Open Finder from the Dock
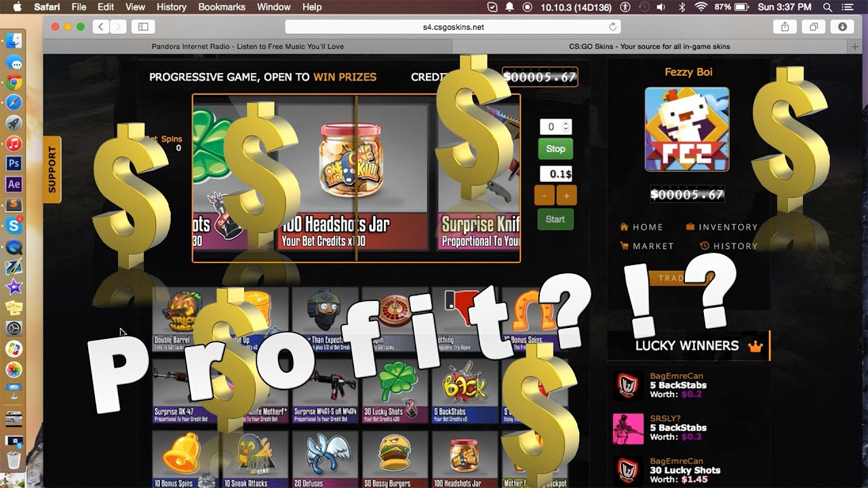This screenshot has height=488, width=868. [14, 41]
